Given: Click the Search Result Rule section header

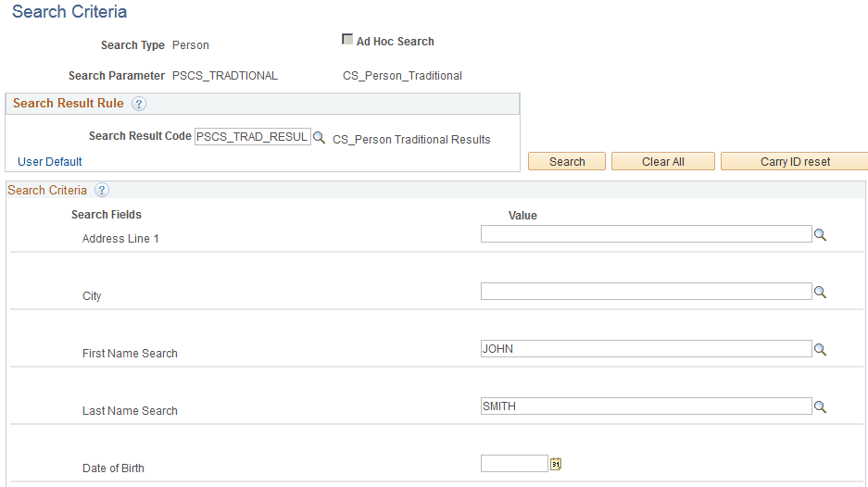Looking at the screenshot, I should (67, 103).
